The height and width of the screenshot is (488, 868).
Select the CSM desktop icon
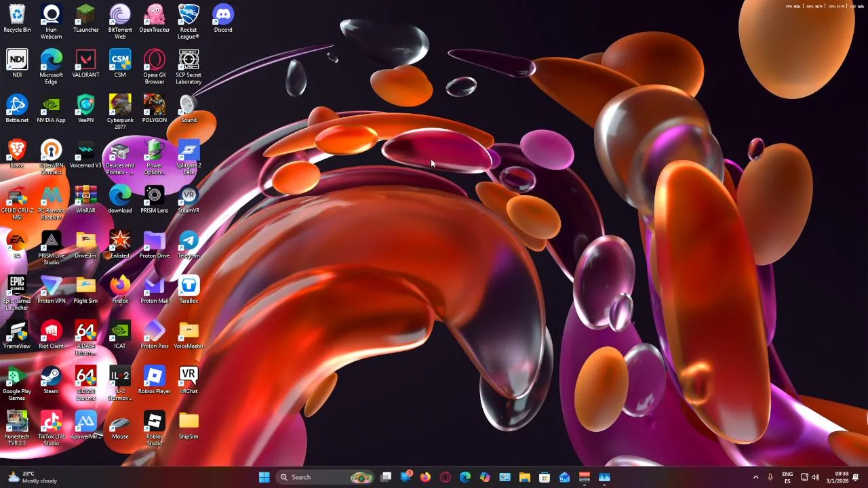point(120,64)
